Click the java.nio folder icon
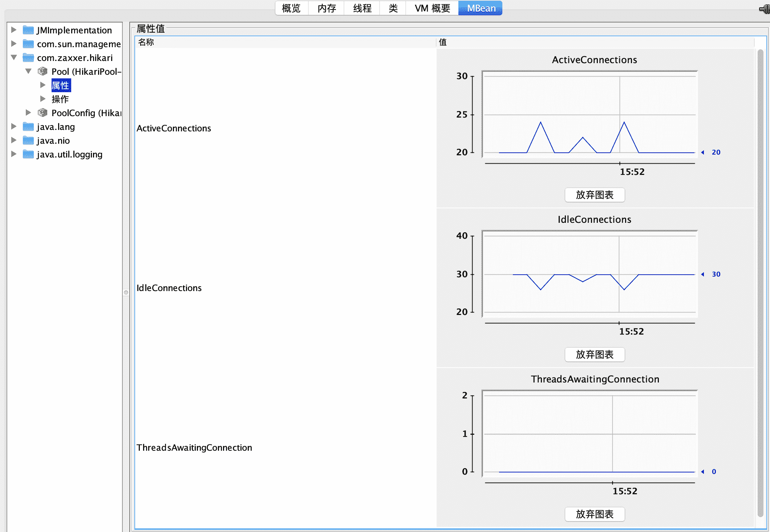The height and width of the screenshot is (532, 770). (28, 140)
